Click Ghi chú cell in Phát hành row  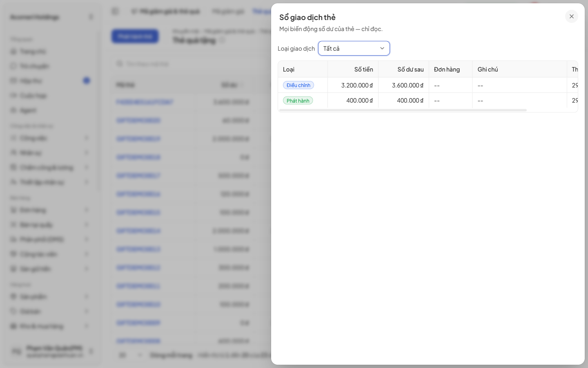(x=519, y=101)
